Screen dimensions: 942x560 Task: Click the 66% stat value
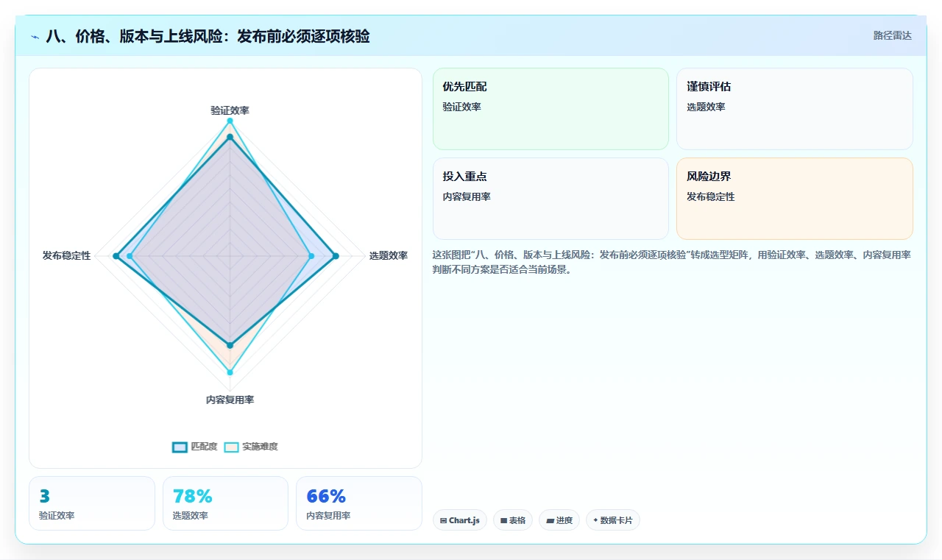point(326,497)
